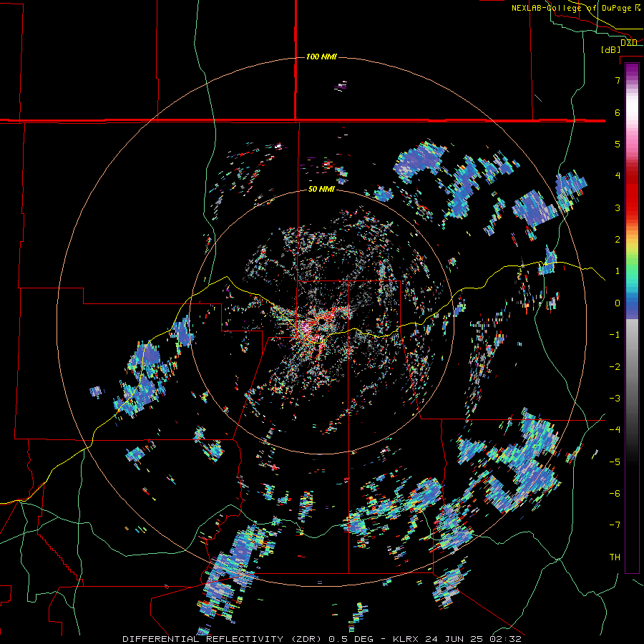Click the "6" value on the color scale
The image size is (644, 644).
click(x=618, y=112)
